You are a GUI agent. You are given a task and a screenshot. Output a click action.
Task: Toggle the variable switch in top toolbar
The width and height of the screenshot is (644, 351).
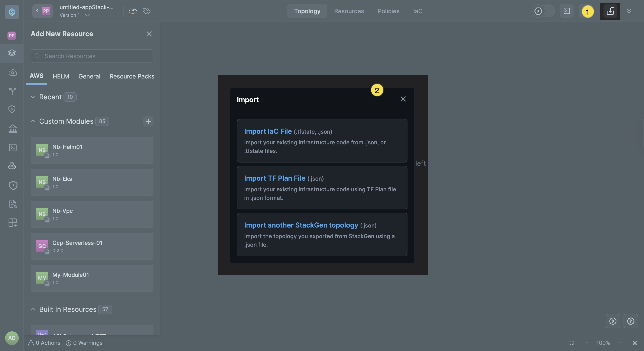click(x=543, y=11)
